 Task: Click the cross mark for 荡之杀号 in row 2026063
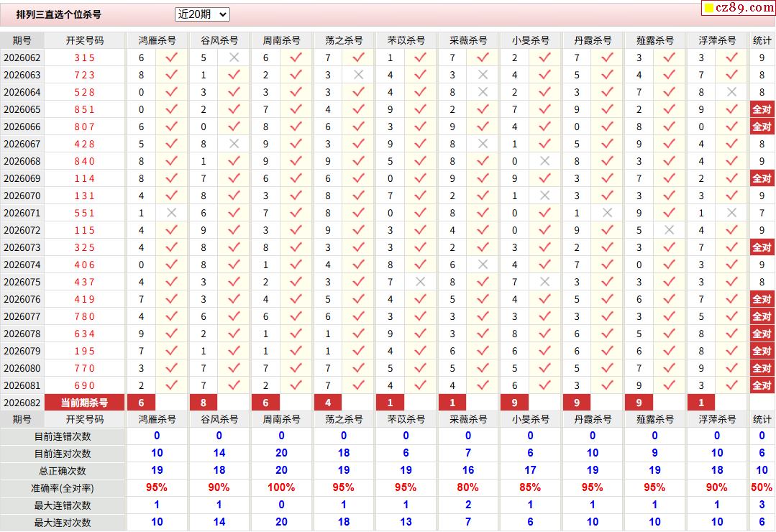point(358,75)
